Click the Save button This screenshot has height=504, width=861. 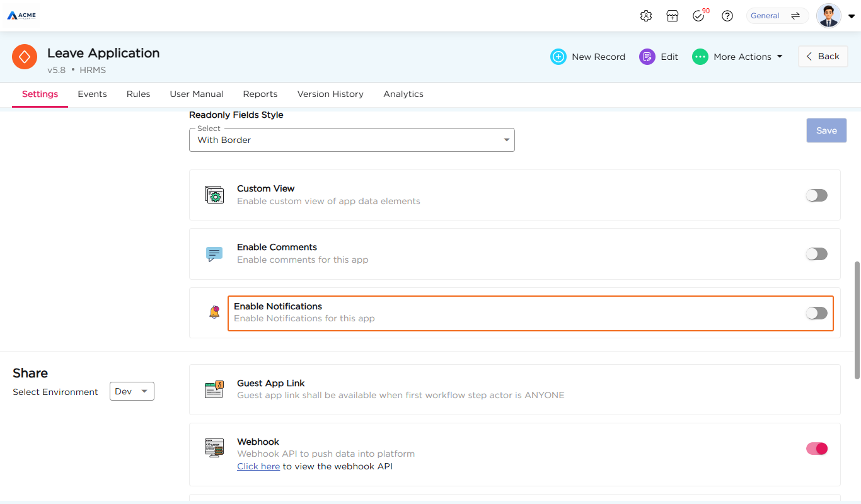click(x=826, y=130)
